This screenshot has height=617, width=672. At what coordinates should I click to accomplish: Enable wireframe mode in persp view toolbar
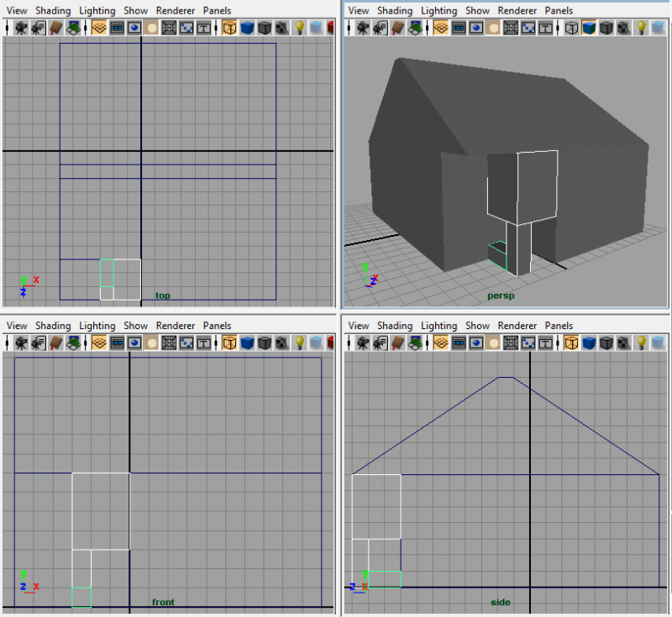[572, 28]
